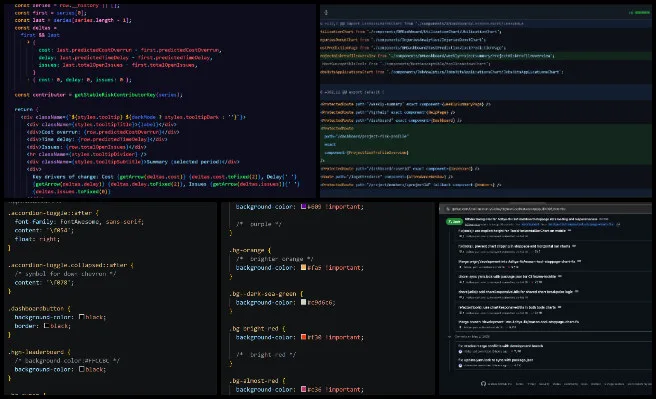
Task: Click the GitHub logo in page footer
Action: point(483,384)
